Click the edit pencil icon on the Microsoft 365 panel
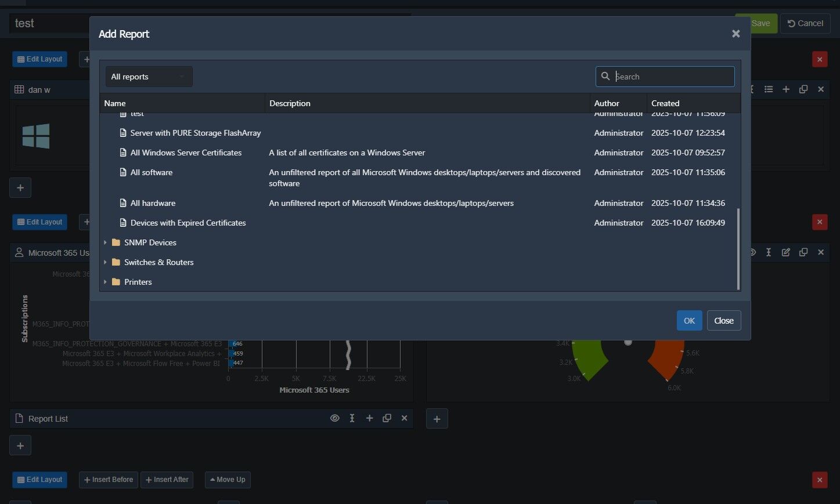This screenshot has width=840, height=504. (786, 252)
